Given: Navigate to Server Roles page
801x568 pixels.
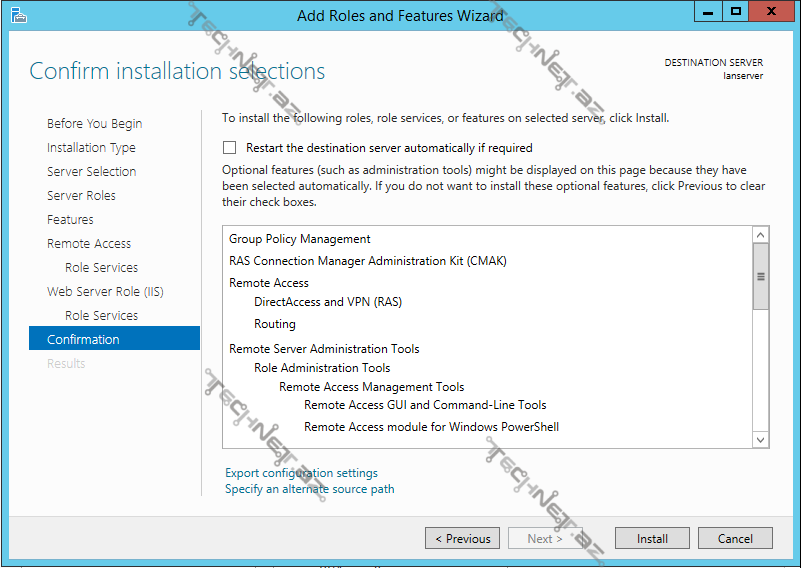Looking at the screenshot, I should pos(81,196).
